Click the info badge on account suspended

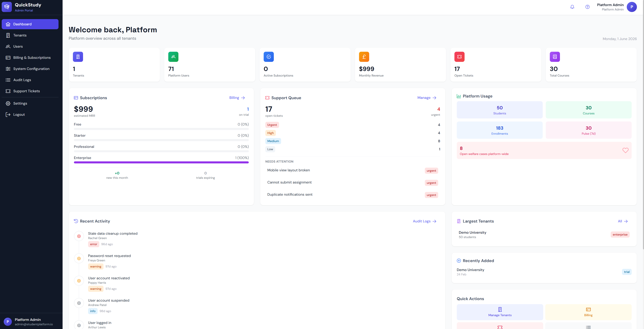coord(93,311)
